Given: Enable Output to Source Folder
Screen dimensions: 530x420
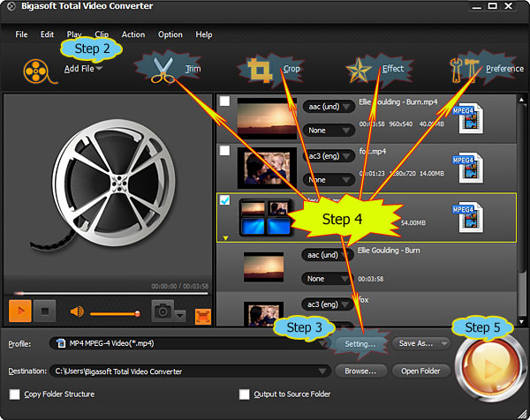Looking at the screenshot, I should [244, 394].
